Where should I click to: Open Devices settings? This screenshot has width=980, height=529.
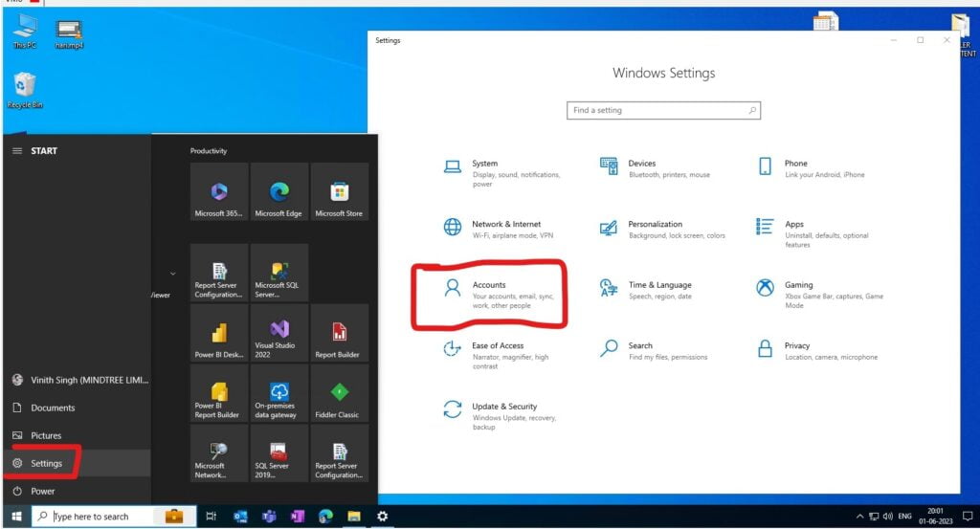pos(655,168)
